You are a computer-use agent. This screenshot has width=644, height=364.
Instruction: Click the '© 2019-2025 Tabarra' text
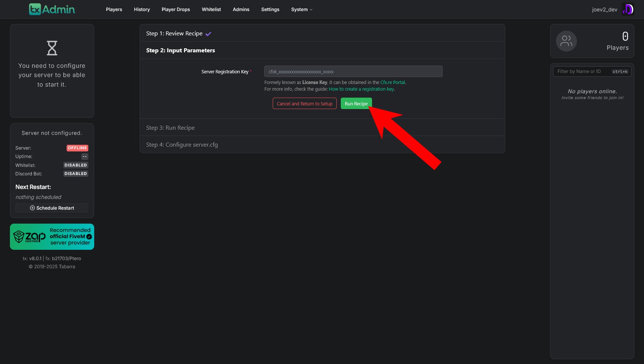pos(52,266)
